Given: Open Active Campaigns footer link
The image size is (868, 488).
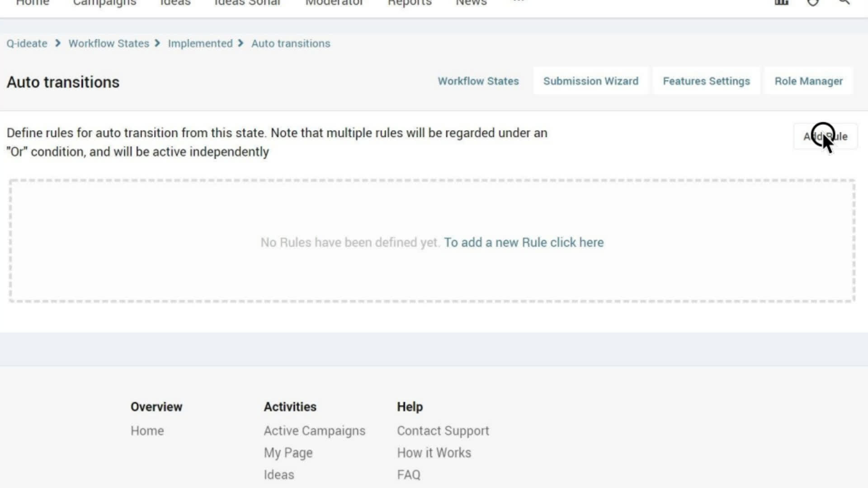Looking at the screenshot, I should pyautogui.click(x=314, y=431).
